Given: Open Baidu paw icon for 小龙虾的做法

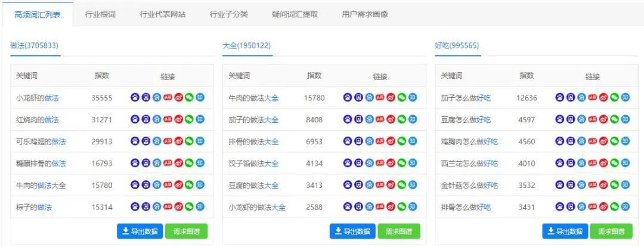Looking at the screenshot, I should (135, 97).
